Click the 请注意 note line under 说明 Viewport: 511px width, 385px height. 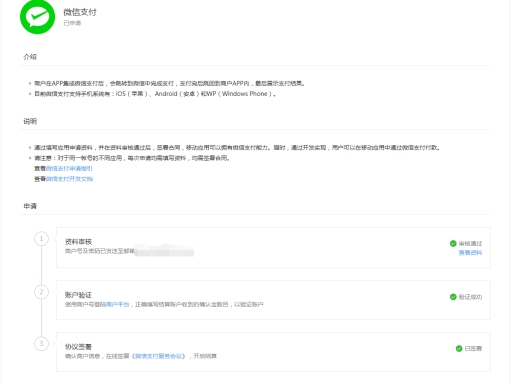[132, 158]
